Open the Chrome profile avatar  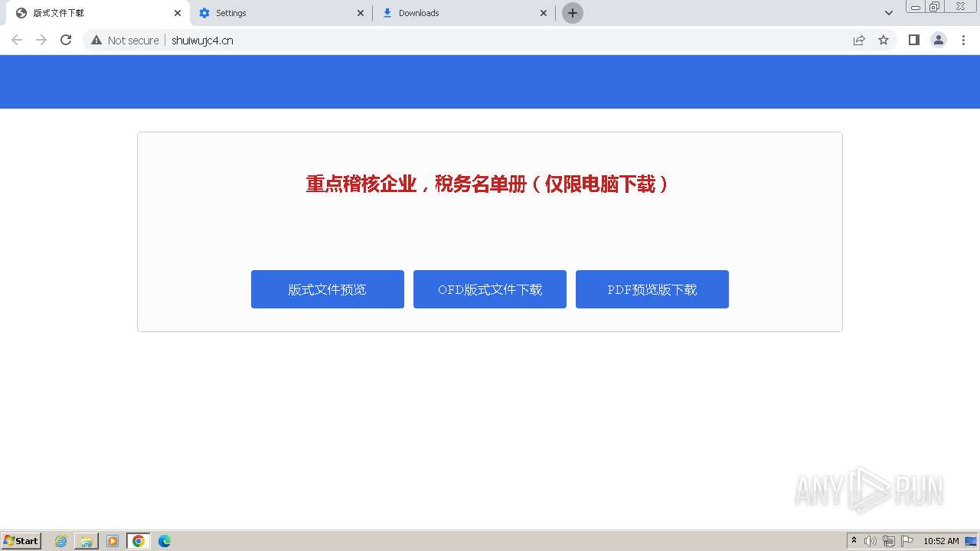click(939, 40)
